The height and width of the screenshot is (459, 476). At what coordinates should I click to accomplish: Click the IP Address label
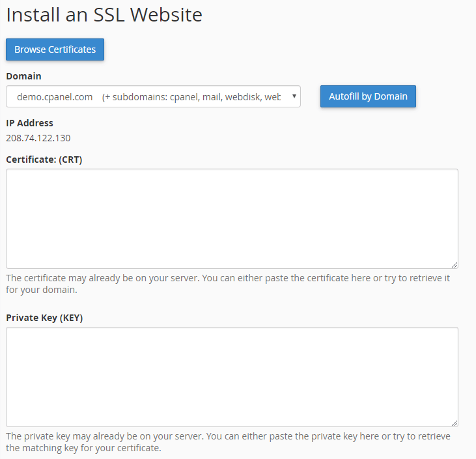tap(29, 123)
